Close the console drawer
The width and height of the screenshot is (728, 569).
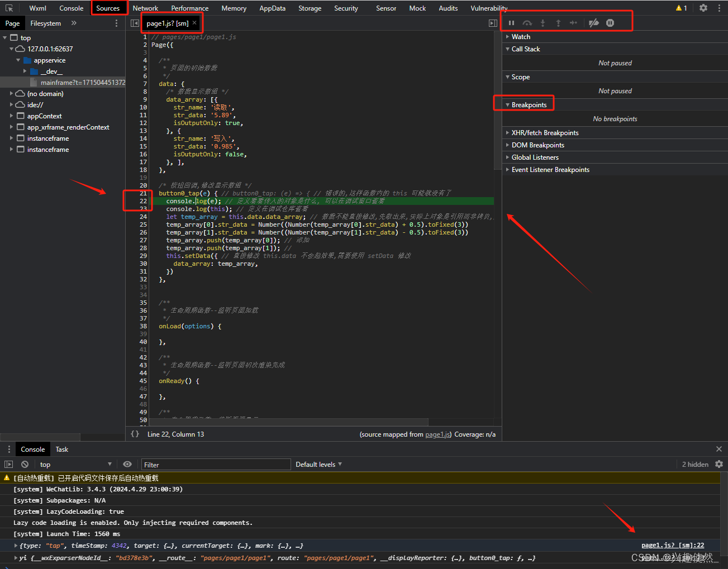coord(719,449)
